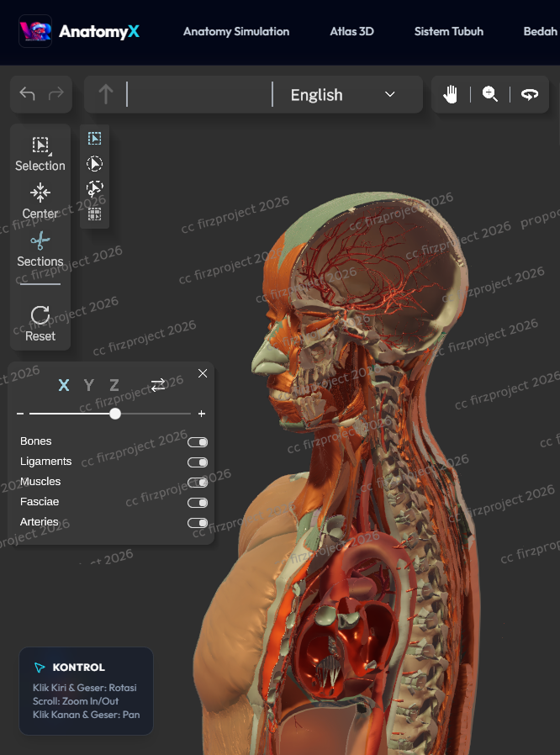Switch off the Arteries toggle
Screen dimensions: 560x755
198,523
